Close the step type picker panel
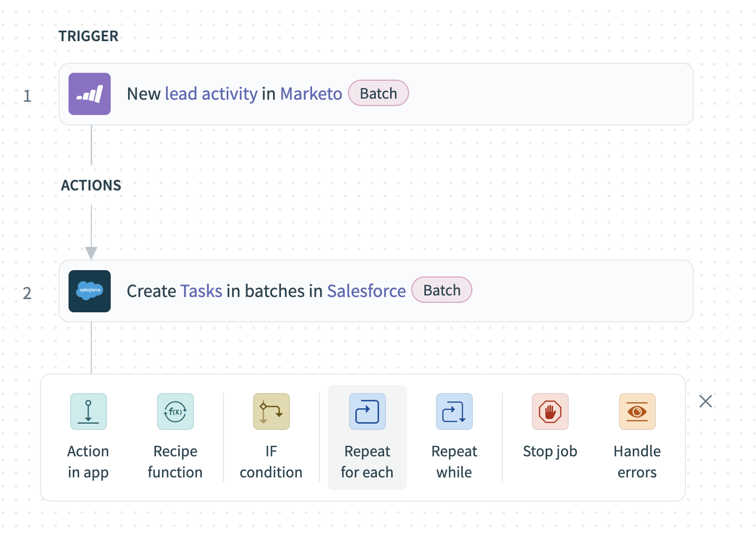The width and height of the screenshot is (756, 536). [x=705, y=401]
